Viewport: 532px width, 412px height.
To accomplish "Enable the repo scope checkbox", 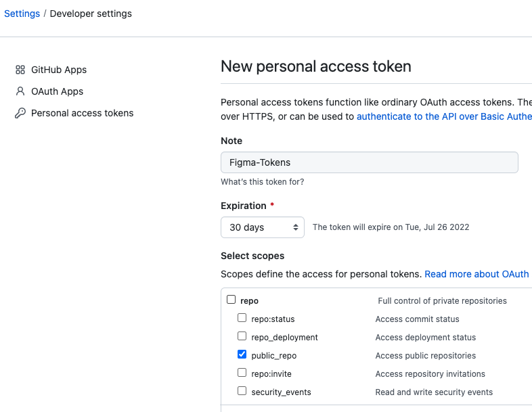I will pyautogui.click(x=231, y=300).
